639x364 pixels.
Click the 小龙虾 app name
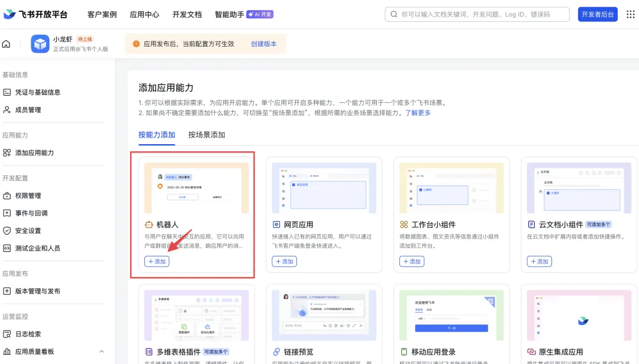coord(63,39)
